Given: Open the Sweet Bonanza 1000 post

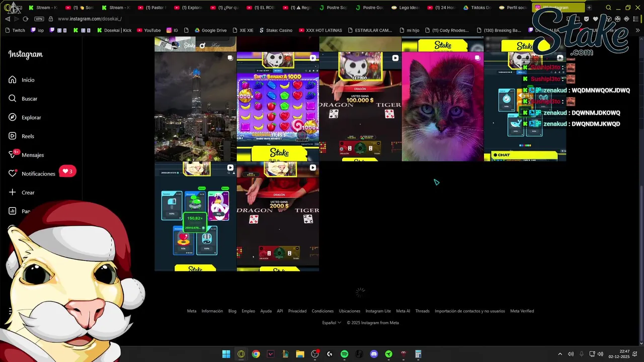Looking at the screenshot, I should pos(278,107).
